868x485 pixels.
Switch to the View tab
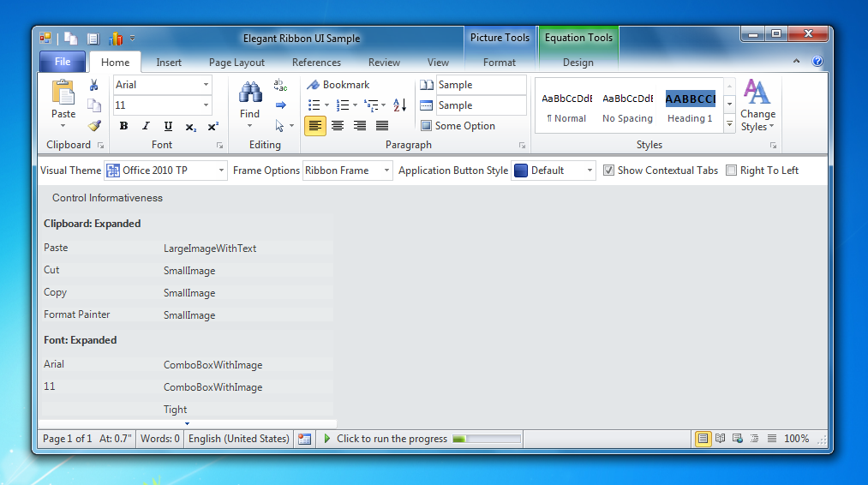pos(438,63)
